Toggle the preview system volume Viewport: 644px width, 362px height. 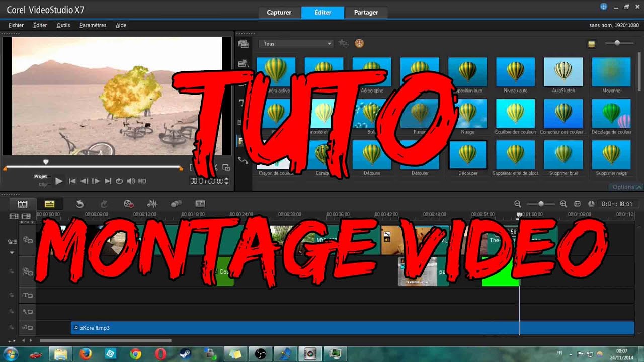pyautogui.click(x=131, y=181)
